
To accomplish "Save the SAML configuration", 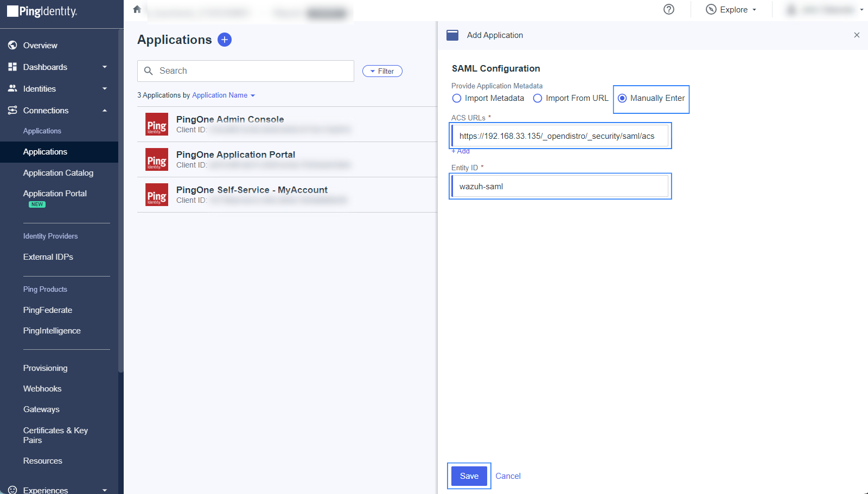I will click(469, 476).
